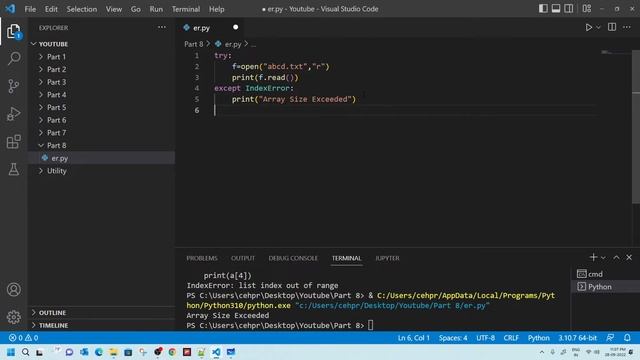Toggle the Primary Side Bar visibility

click(543, 9)
